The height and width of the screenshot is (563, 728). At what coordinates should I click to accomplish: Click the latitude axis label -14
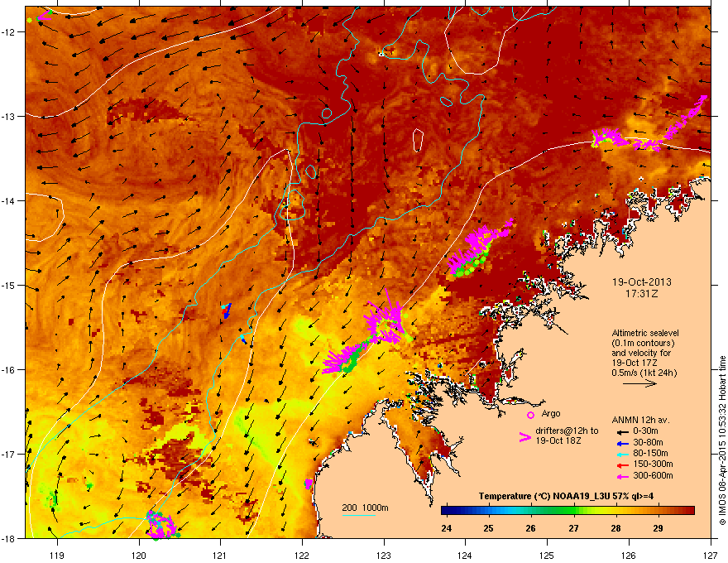click(x=9, y=201)
